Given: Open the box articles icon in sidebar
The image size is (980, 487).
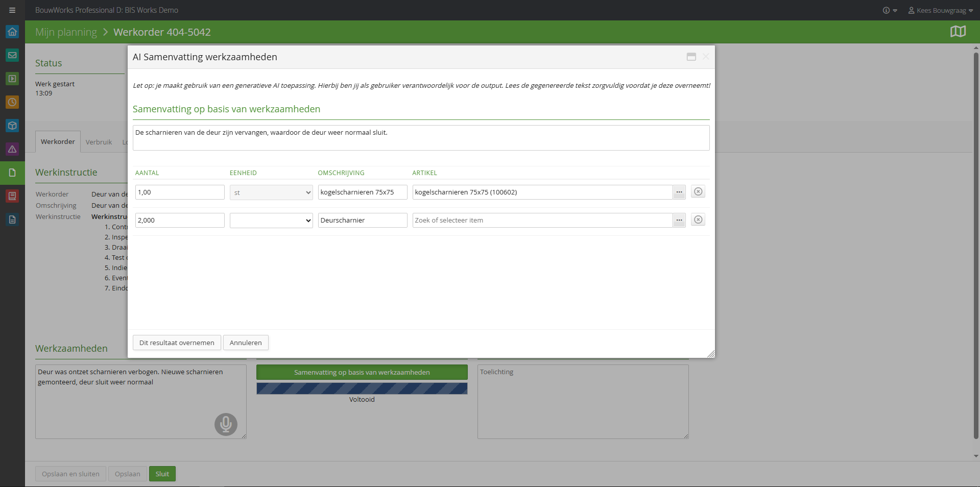Looking at the screenshot, I should tap(12, 126).
